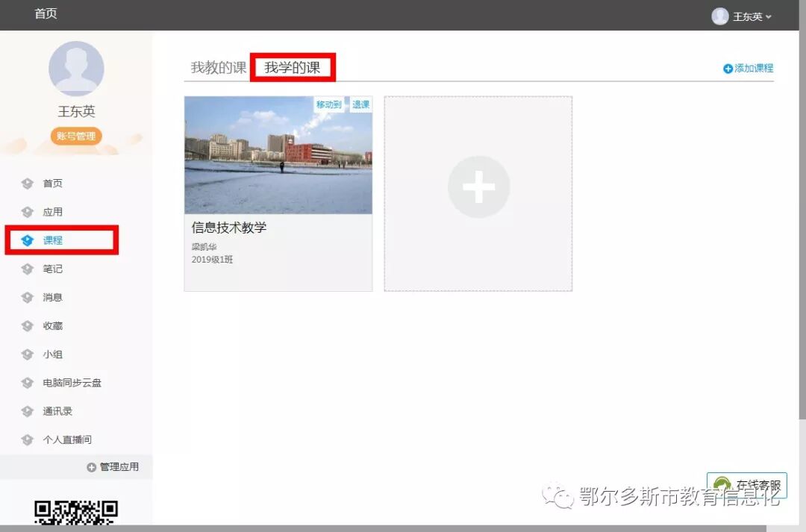Click the QR code image in sidebar
The image size is (806, 532).
tap(76, 513)
